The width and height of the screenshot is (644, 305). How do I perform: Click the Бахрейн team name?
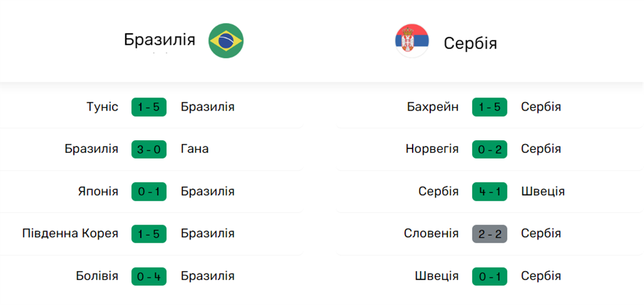point(433,107)
